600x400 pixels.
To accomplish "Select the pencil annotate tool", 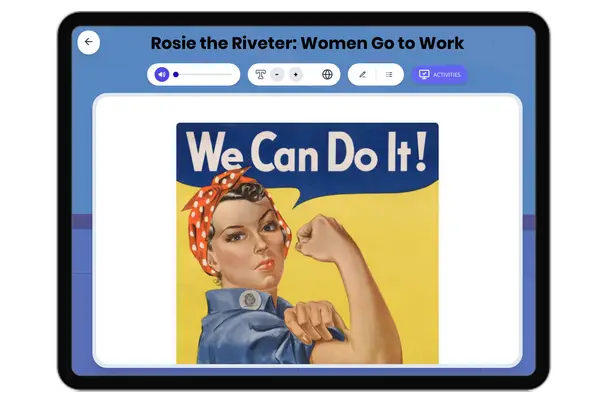I will click(x=362, y=74).
